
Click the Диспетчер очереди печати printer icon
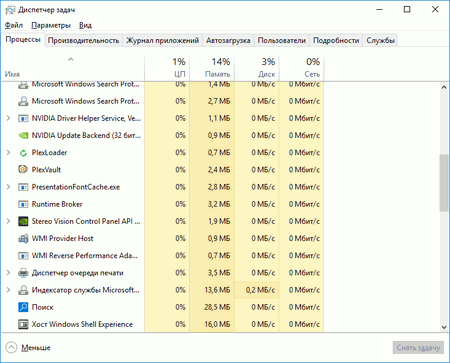coord(23,273)
